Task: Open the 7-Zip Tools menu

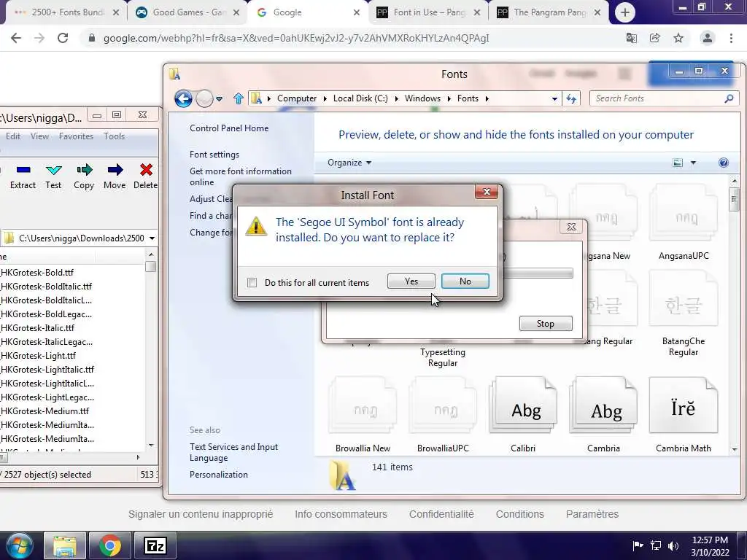Action: pos(115,136)
